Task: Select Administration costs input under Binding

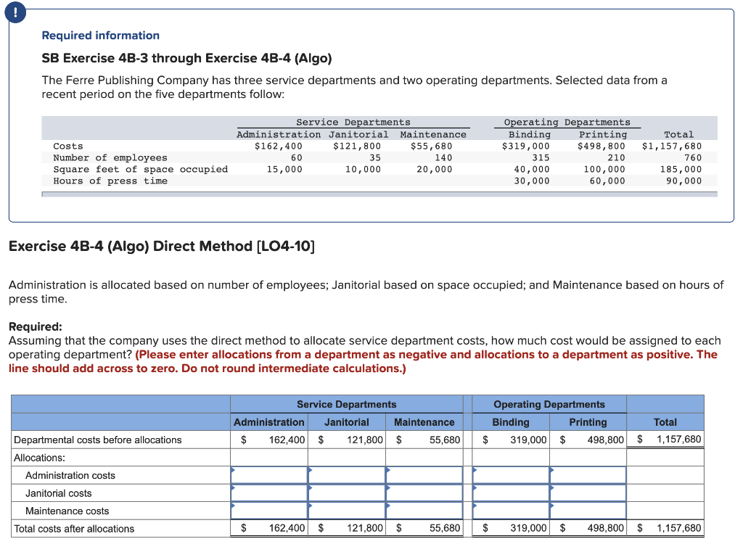Action: pos(510,475)
